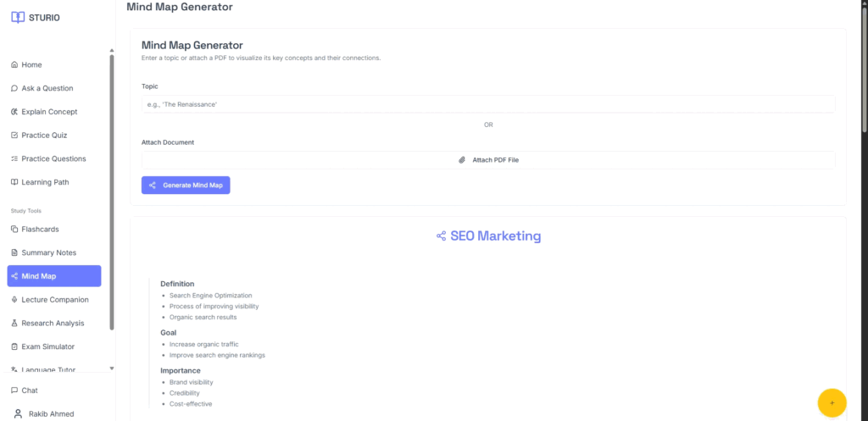Screen dimensions: 868x421
Task: Click the Increase organic traffic bullet
Action: tap(203, 344)
